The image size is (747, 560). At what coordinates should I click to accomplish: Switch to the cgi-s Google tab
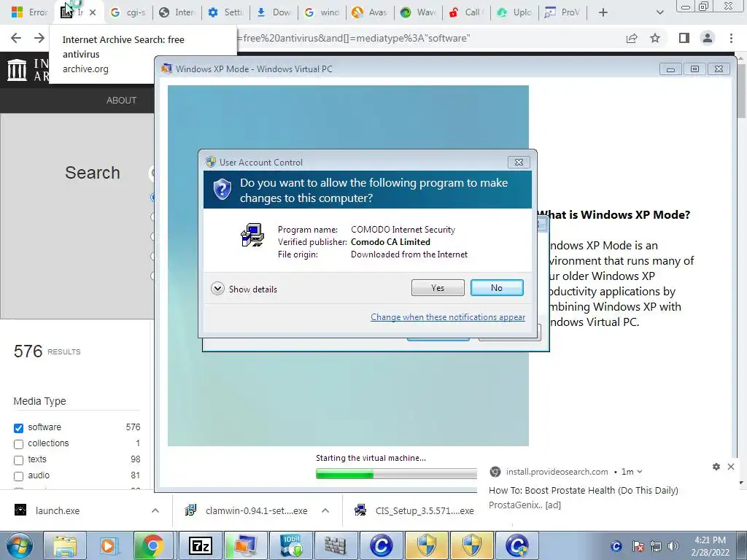point(128,12)
